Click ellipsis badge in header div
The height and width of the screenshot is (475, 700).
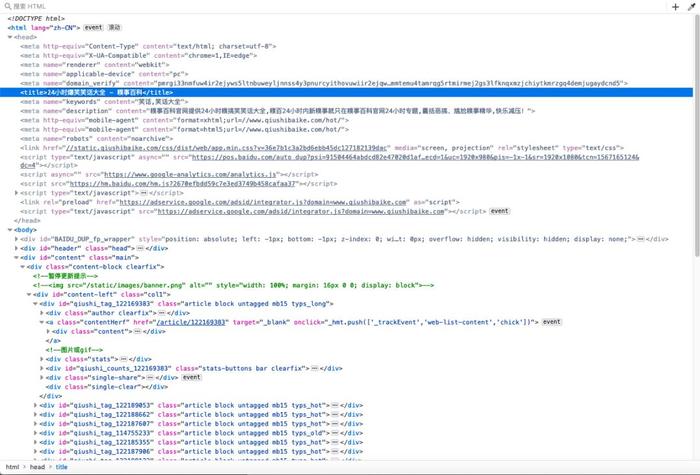[x=140, y=248]
